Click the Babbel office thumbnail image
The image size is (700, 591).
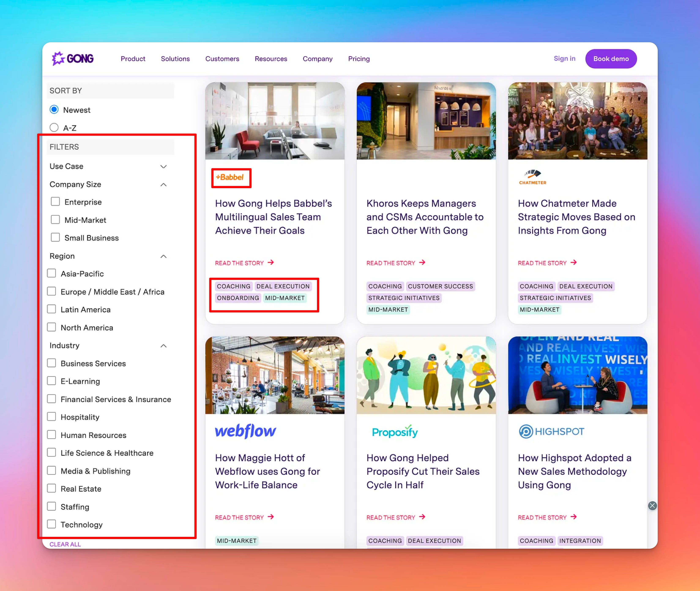point(275,121)
